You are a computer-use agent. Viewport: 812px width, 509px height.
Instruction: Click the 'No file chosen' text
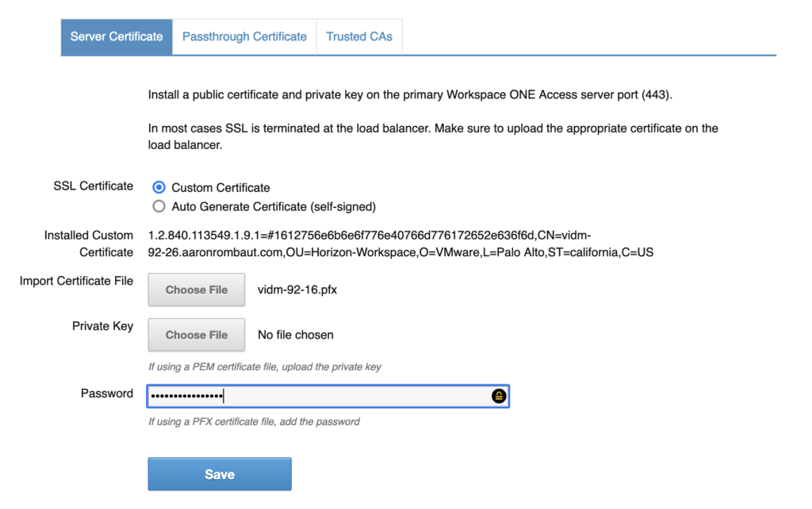tap(296, 335)
